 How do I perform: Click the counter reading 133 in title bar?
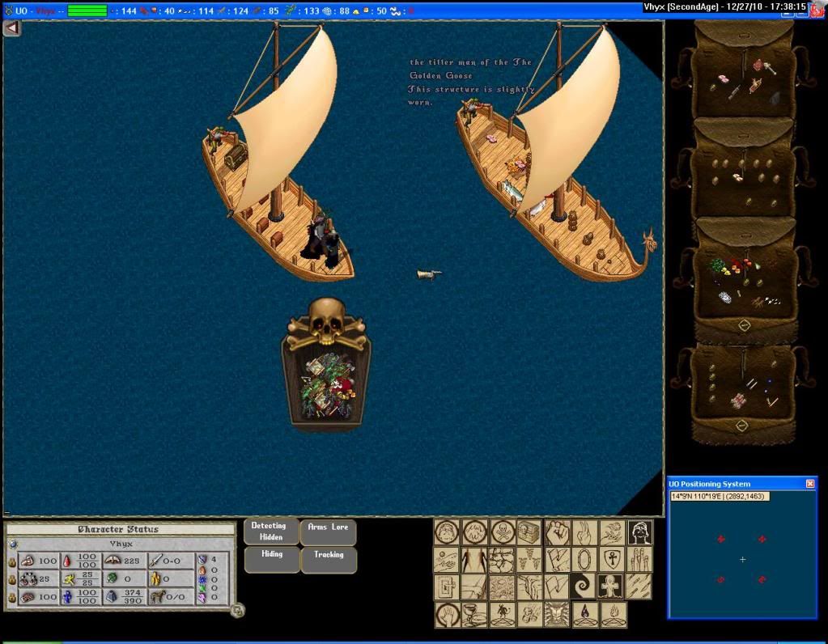(x=311, y=11)
